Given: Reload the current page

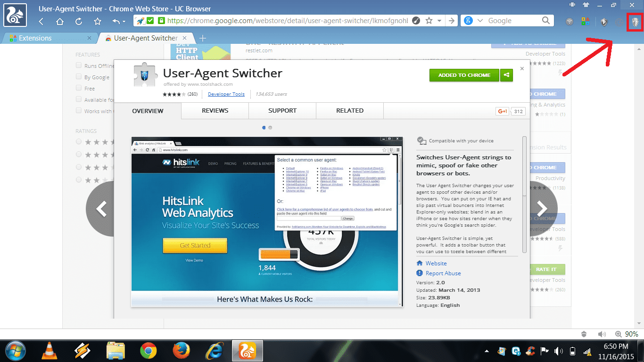Looking at the screenshot, I should coord(79,21).
